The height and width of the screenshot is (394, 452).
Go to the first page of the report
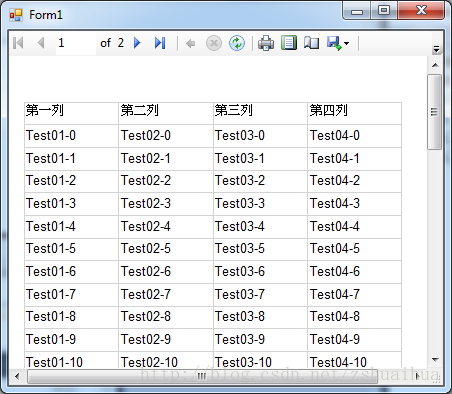18,43
